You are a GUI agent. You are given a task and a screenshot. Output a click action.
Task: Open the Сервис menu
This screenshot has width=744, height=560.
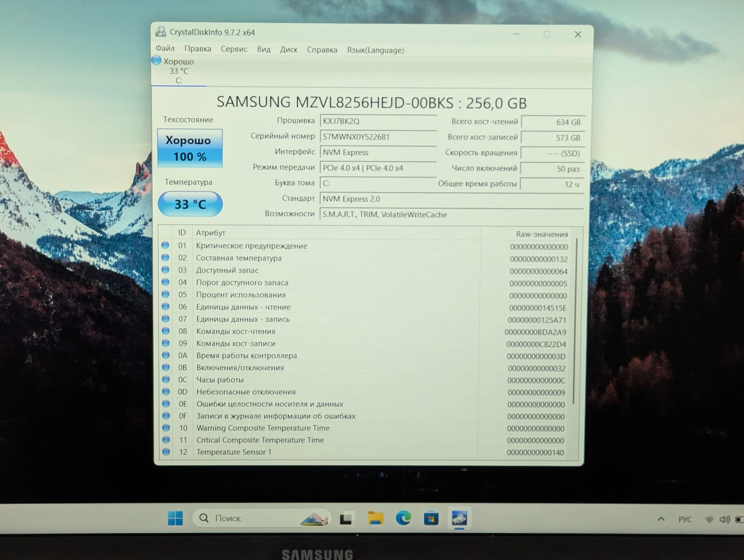(x=234, y=49)
